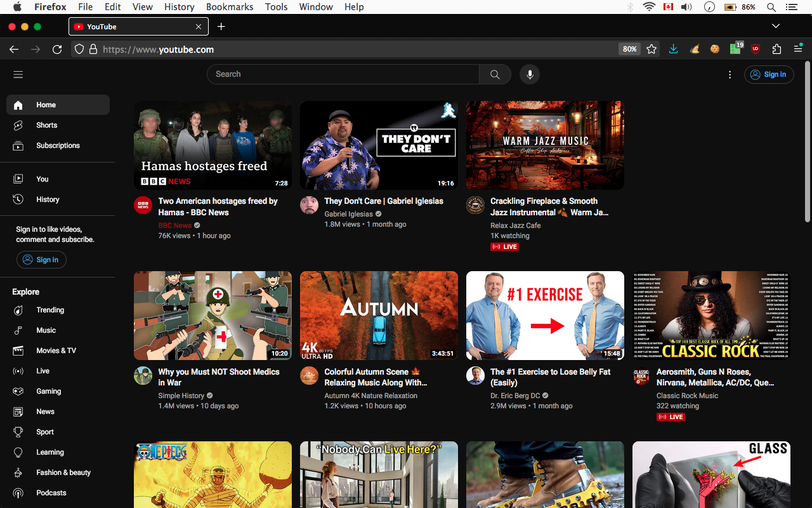This screenshot has height=508, width=812.
Task: Open Classic Rock live stream thumbnail
Action: pyautogui.click(x=711, y=316)
